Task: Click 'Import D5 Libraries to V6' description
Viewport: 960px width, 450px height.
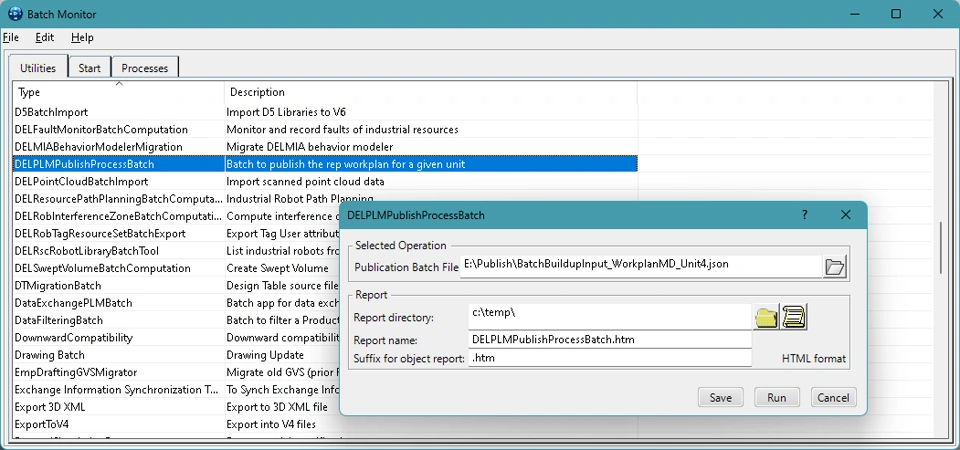Action: pos(286,112)
